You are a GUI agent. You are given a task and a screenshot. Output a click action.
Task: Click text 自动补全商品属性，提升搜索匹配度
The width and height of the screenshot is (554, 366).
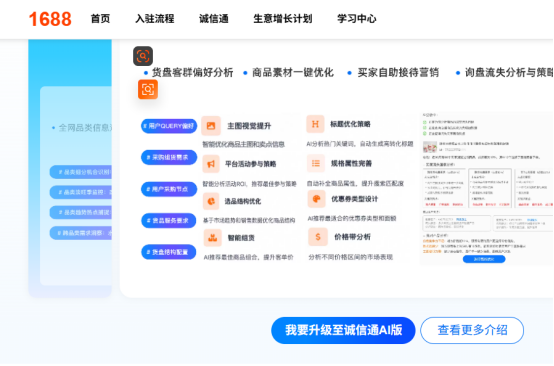(355, 183)
